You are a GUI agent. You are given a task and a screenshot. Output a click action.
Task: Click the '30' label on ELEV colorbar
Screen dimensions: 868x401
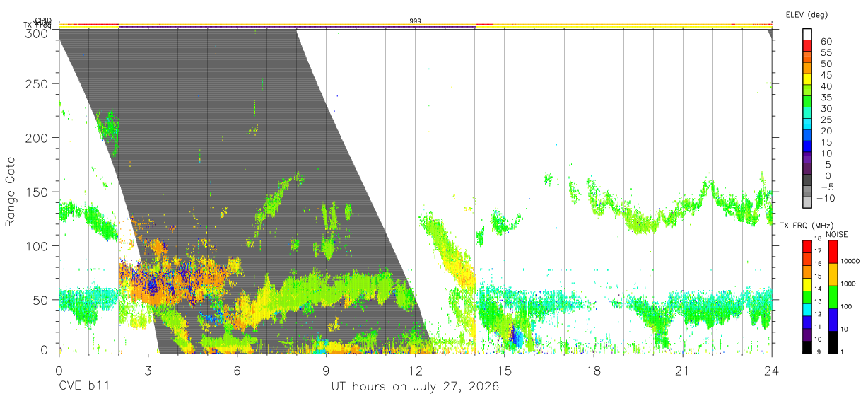pos(826,108)
